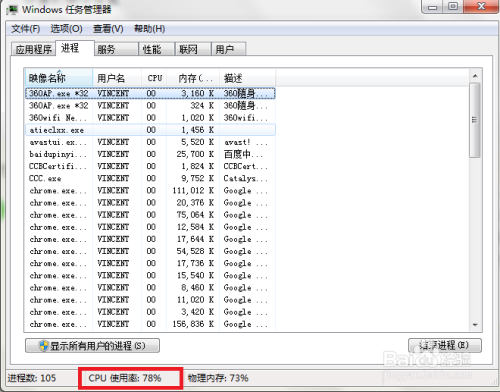Open the 用户 tab

[x=229, y=49]
